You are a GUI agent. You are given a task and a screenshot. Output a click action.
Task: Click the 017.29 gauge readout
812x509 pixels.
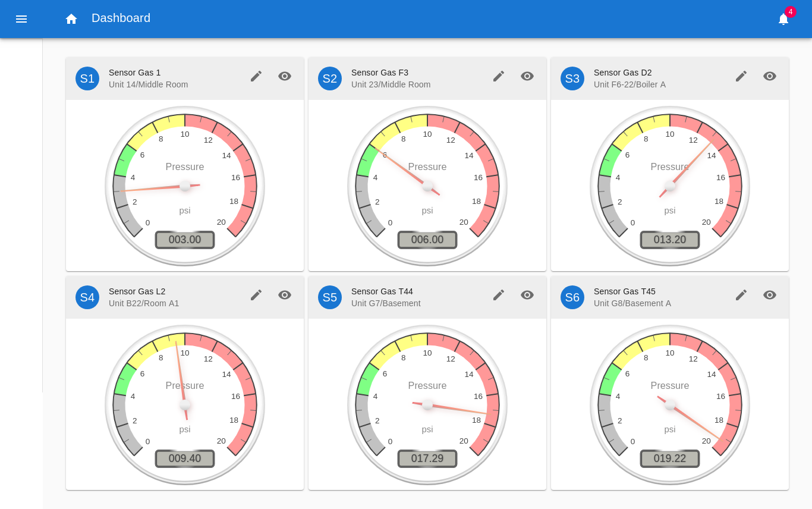pyautogui.click(x=427, y=458)
